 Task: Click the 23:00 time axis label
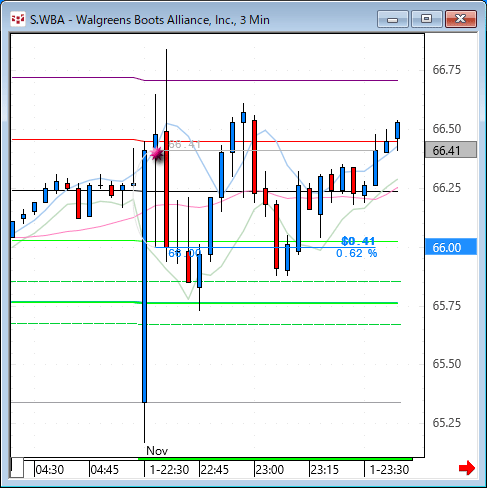coord(269,470)
